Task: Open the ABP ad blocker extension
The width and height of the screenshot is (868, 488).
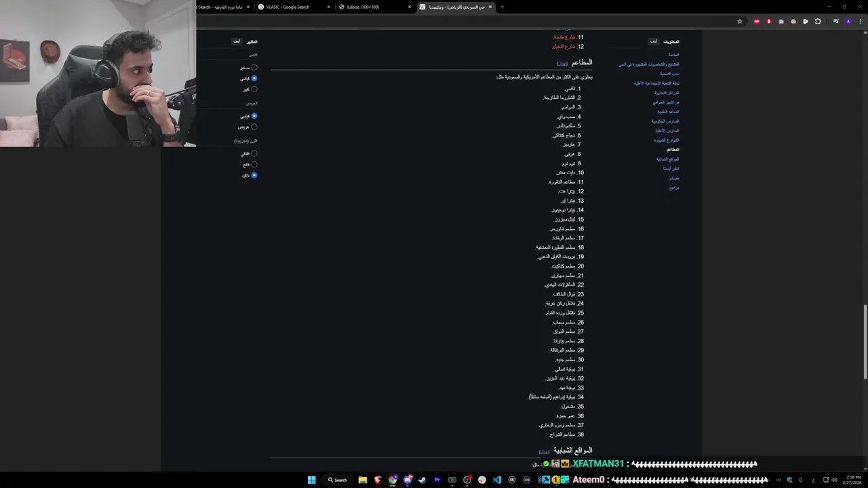Action: (757, 21)
